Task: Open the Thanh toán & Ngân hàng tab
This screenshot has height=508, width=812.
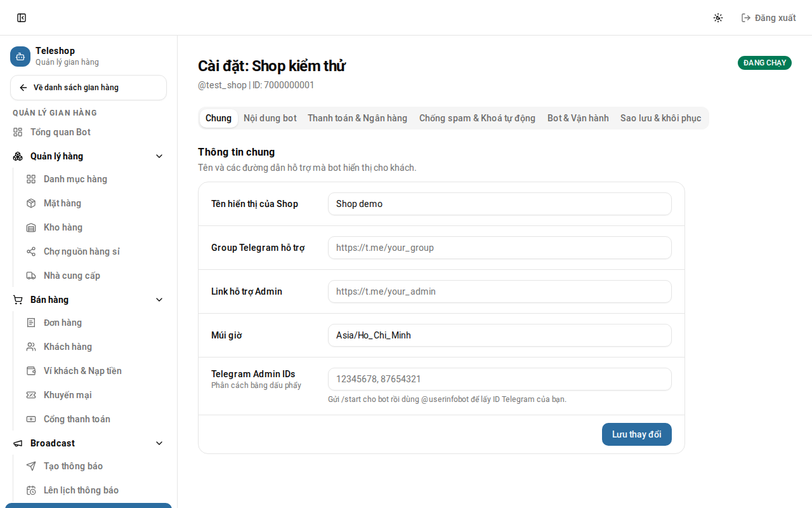Action: tap(358, 118)
